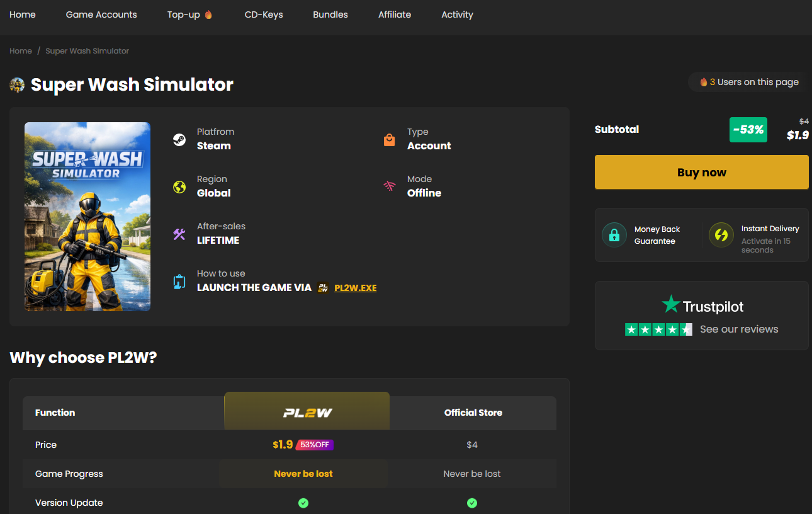The width and height of the screenshot is (812, 514).
Task: Click the small game avatar beside the title
Action: coord(17,85)
